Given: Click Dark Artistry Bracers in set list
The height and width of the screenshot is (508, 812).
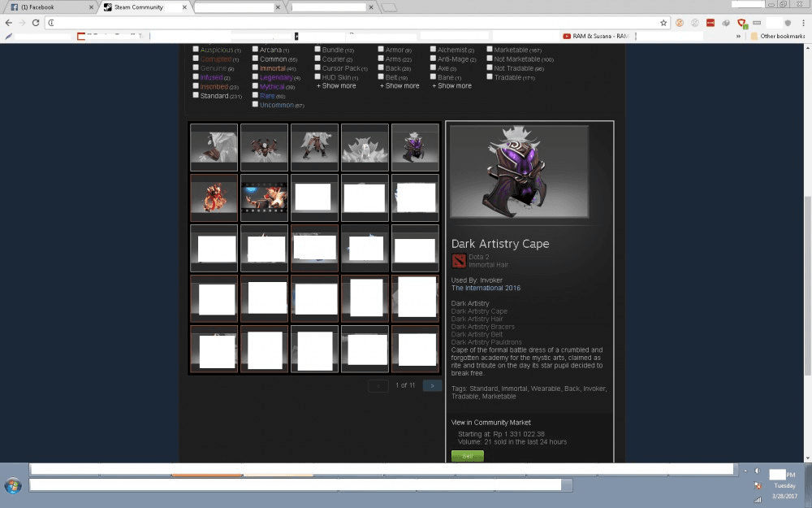Looking at the screenshot, I should point(482,327).
